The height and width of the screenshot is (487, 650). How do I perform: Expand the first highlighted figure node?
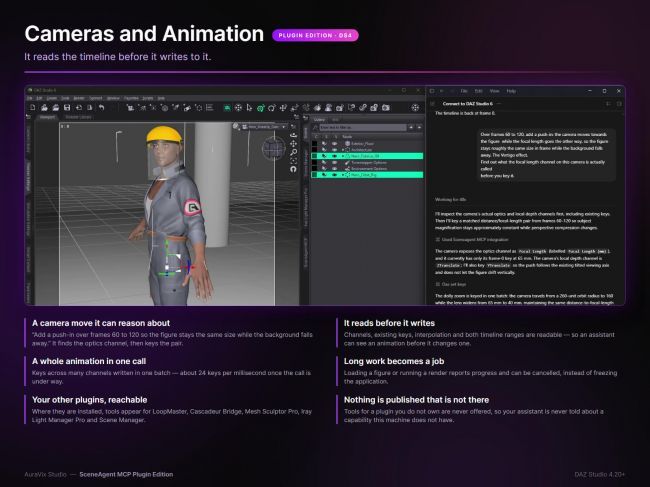[x=343, y=156]
